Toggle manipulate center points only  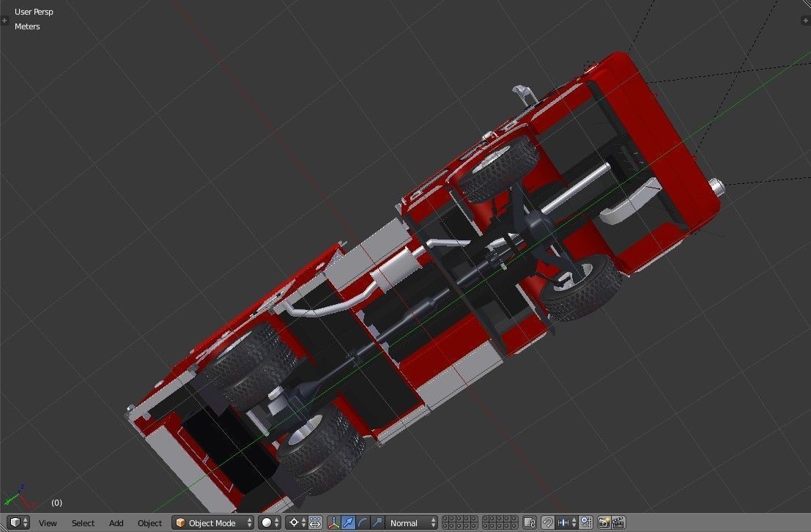pos(315,522)
